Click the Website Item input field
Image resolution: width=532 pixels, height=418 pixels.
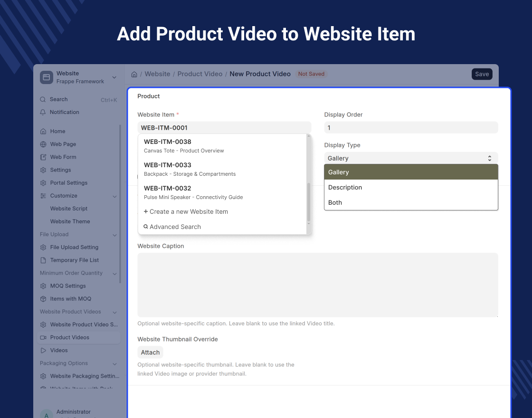tap(224, 128)
